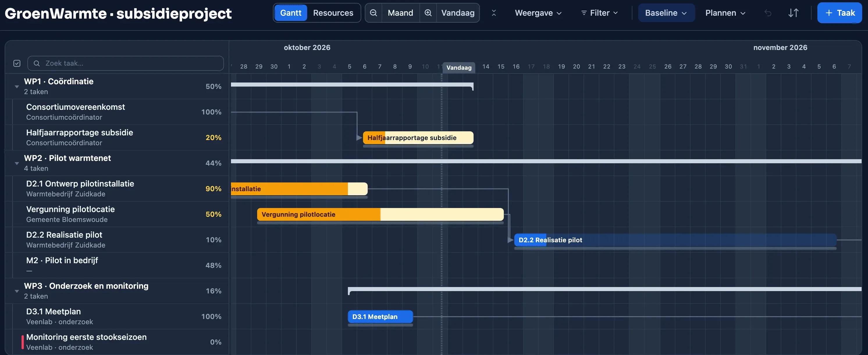Select the Halfjaarrapportage subsidie Gantt bar
Image resolution: width=868 pixels, height=355 pixels.
coord(418,138)
